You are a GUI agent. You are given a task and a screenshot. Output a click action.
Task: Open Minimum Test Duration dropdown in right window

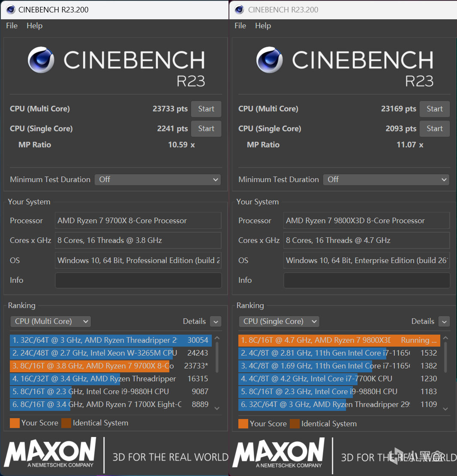coord(386,180)
